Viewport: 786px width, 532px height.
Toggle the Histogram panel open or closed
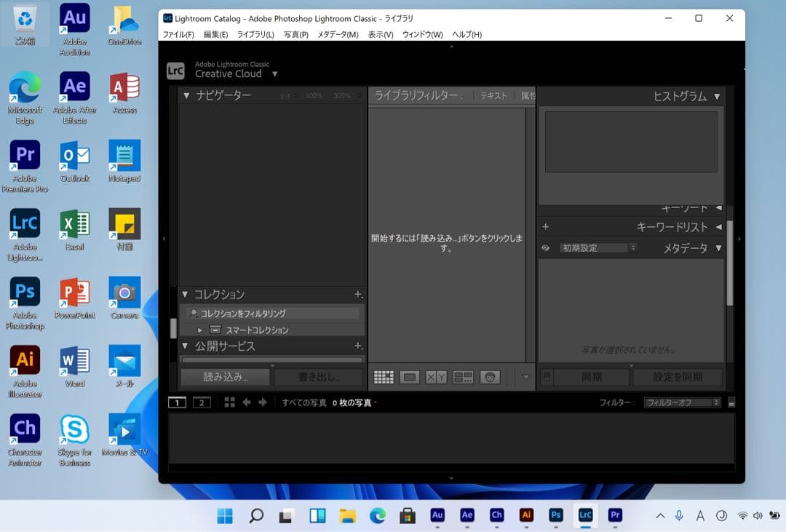717,95
